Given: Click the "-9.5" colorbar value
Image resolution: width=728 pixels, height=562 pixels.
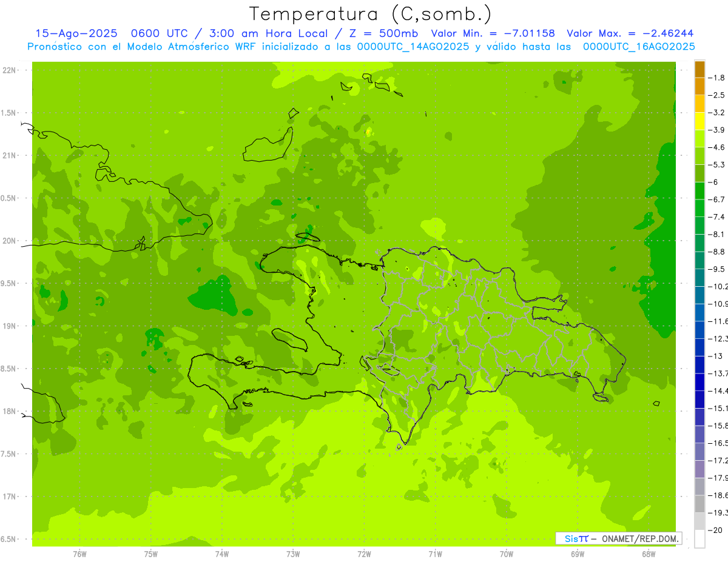Looking at the screenshot, I should 716,269.
